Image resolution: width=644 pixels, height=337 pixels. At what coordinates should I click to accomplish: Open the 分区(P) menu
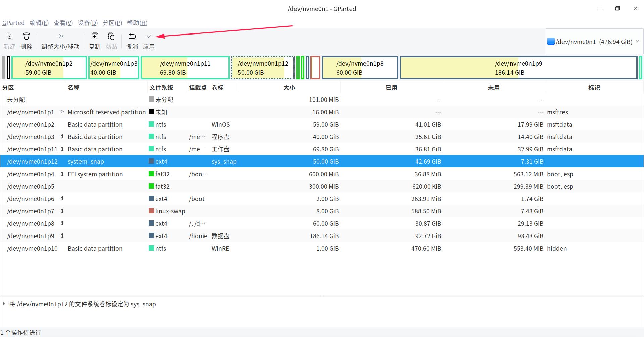tap(112, 23)
